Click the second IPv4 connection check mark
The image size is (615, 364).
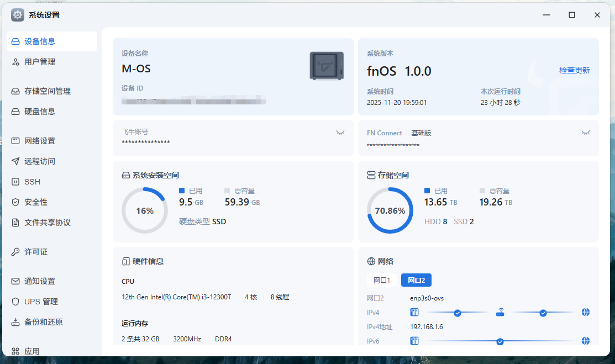[x=543, y=313]
